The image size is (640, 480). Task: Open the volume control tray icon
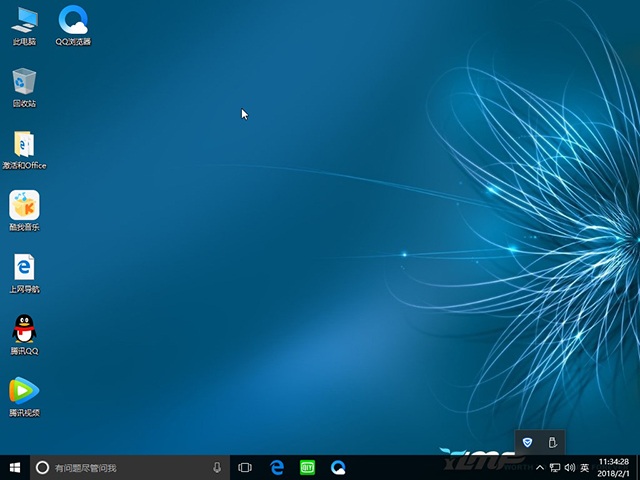(570, 468)
